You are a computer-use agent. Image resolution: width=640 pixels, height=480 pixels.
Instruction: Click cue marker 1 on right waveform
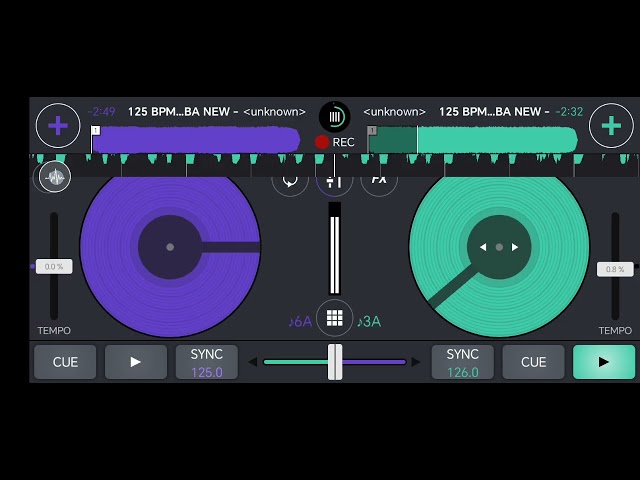(372, 130)
